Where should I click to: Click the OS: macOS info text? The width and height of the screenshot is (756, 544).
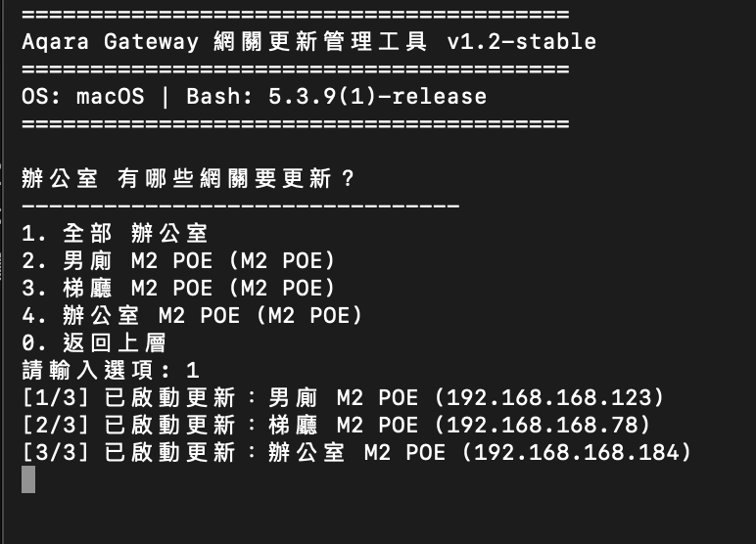coord(82,97)
